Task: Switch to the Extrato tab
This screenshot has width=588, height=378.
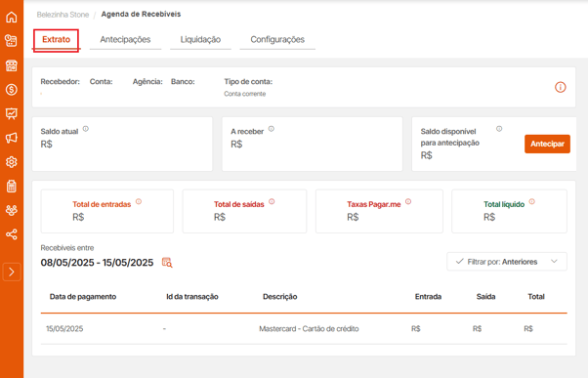Action: tap(56, 40)
